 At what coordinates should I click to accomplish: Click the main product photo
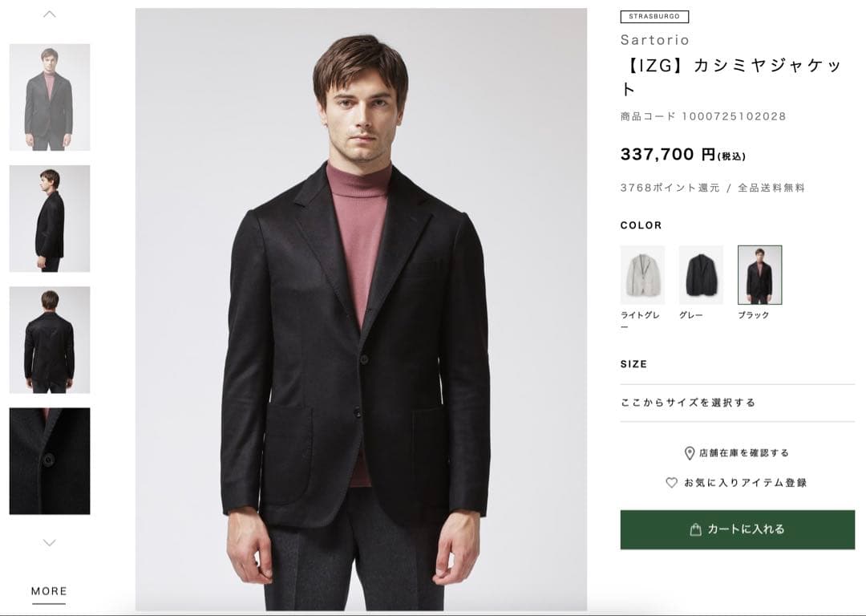point(361,310)
